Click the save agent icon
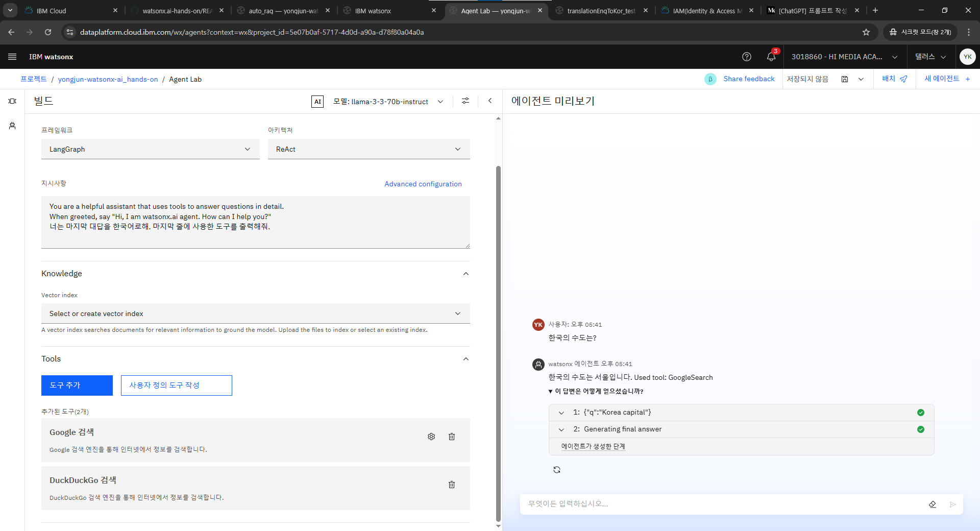The width and height of the screenshot is (980, 531). (845, 79)
